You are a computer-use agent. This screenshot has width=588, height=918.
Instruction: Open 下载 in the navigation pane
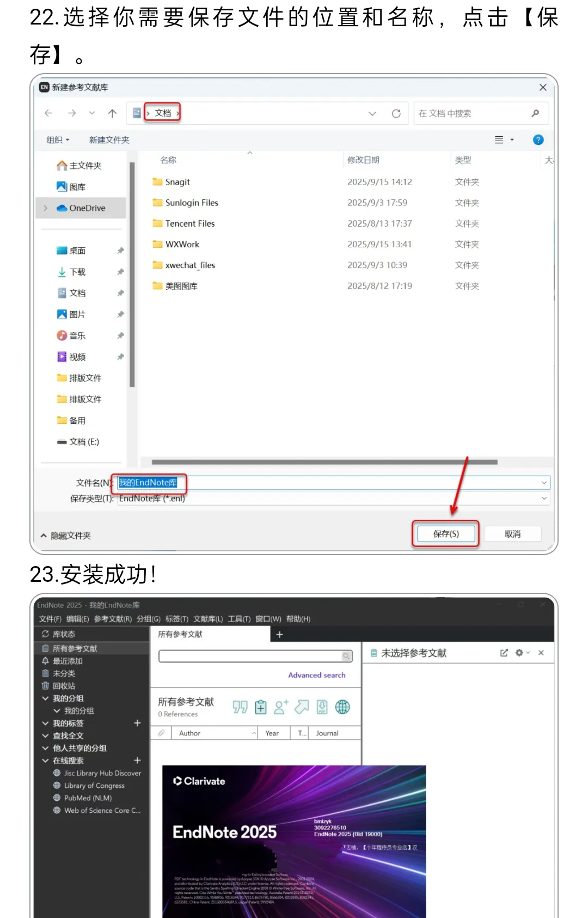point(71,272)
